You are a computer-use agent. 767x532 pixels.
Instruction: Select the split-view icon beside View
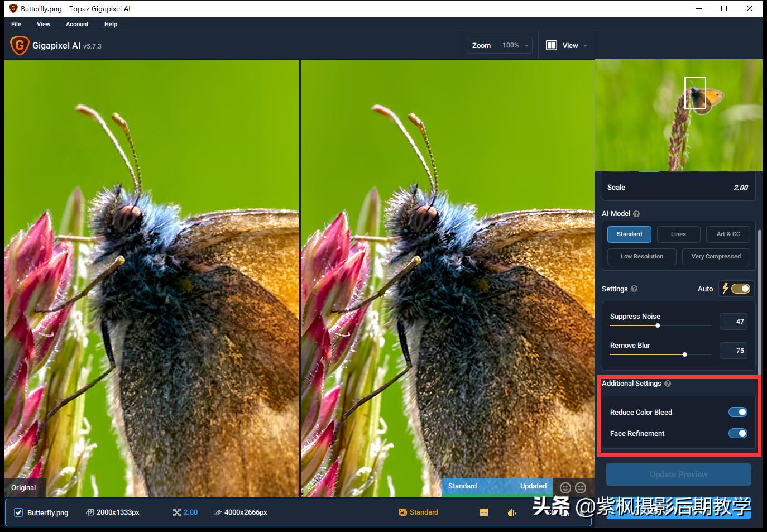(552, 45)
